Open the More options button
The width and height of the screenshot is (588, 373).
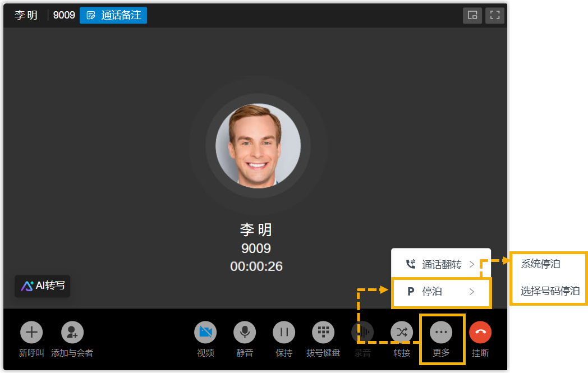click(x=441, y=332)
